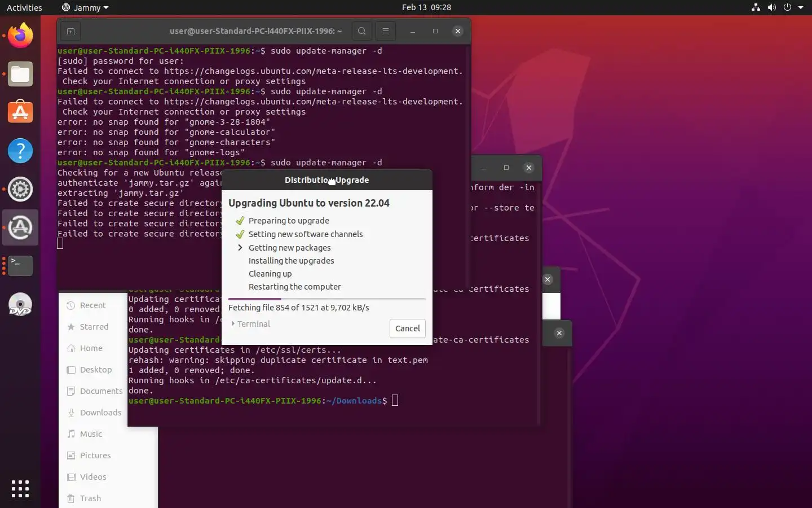The image size is (812, 508).
Task: Launch Ubuntu Software from the dock
Action: tap(20, 112)
